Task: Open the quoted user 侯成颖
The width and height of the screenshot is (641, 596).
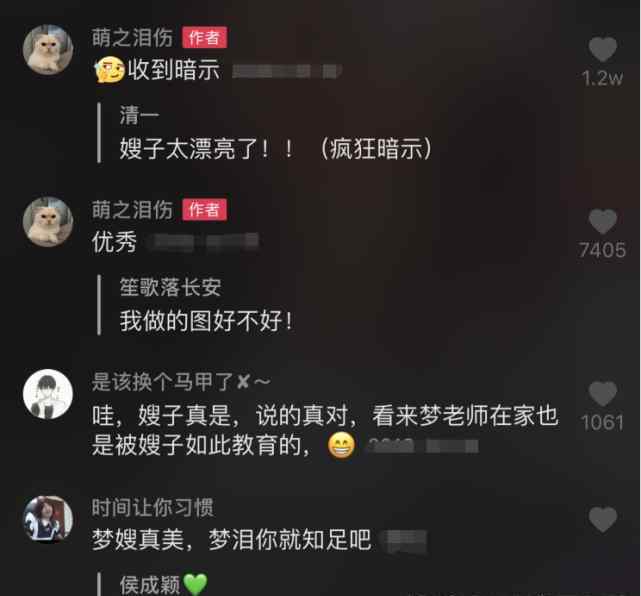Action: [150, 585]
